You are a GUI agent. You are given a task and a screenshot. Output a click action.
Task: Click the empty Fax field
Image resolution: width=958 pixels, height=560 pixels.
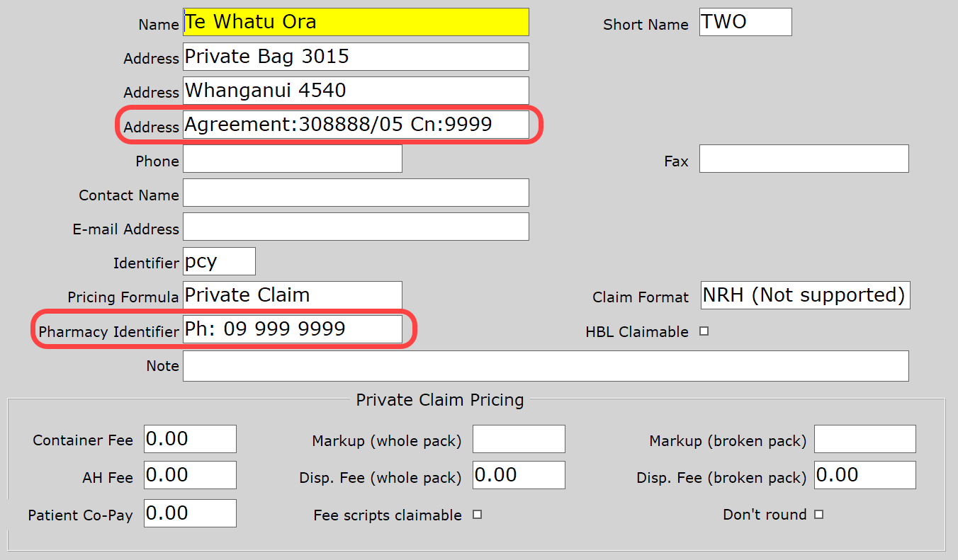[x=804, y=159]
